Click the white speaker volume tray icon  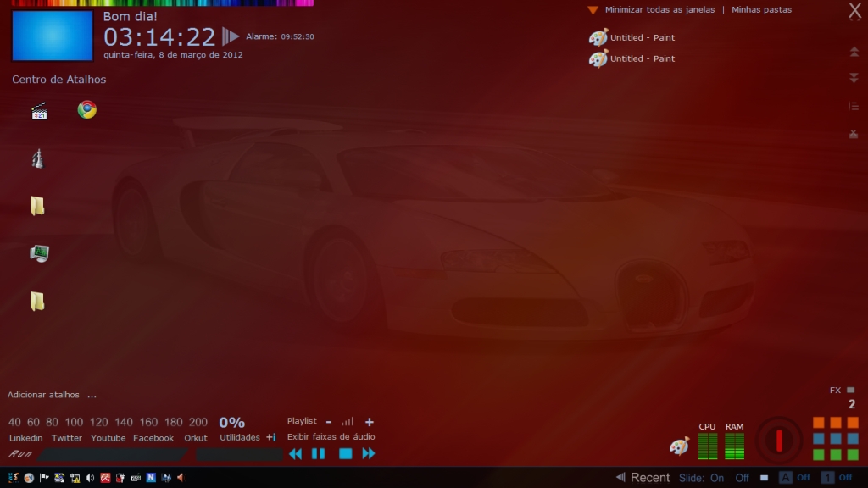(90, 478)
